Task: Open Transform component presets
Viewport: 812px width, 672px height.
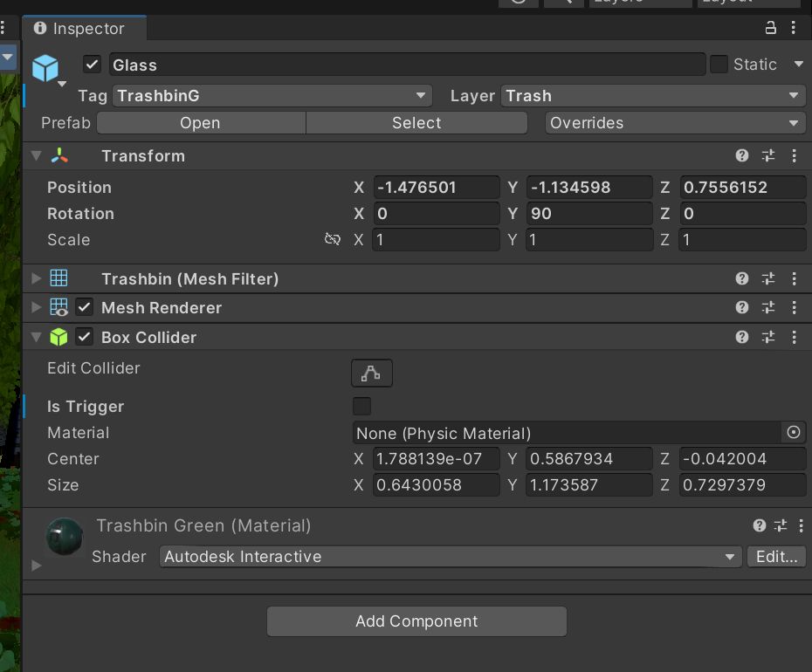Action: 768,156
